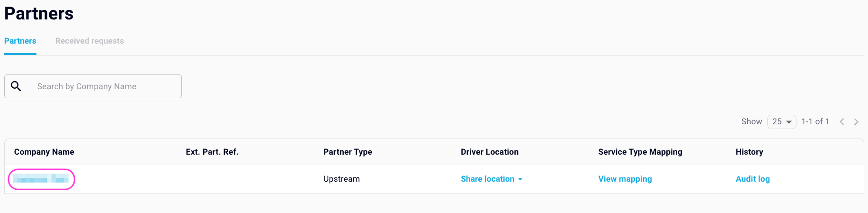868x213 pixels.
Task: Click the Company Name column header
Action: point(44,152)
